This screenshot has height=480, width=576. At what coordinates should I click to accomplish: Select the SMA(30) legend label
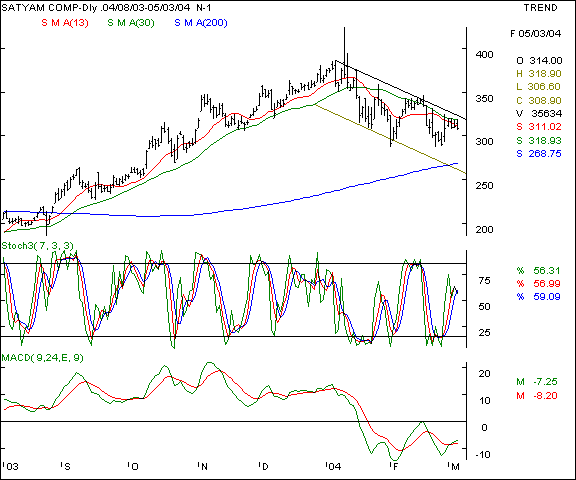click(x=131, y=23)
